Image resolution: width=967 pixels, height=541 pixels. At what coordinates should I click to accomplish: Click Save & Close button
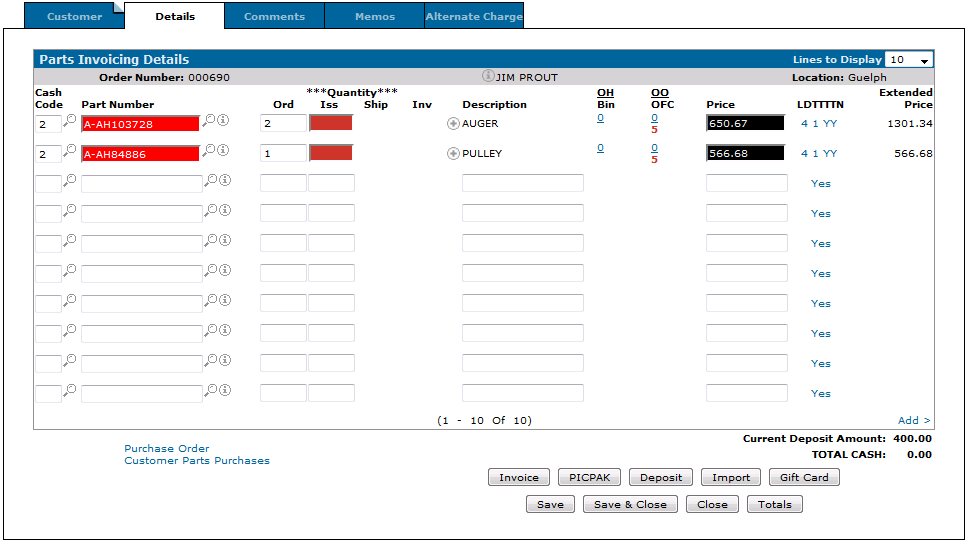tap(630, 505)
